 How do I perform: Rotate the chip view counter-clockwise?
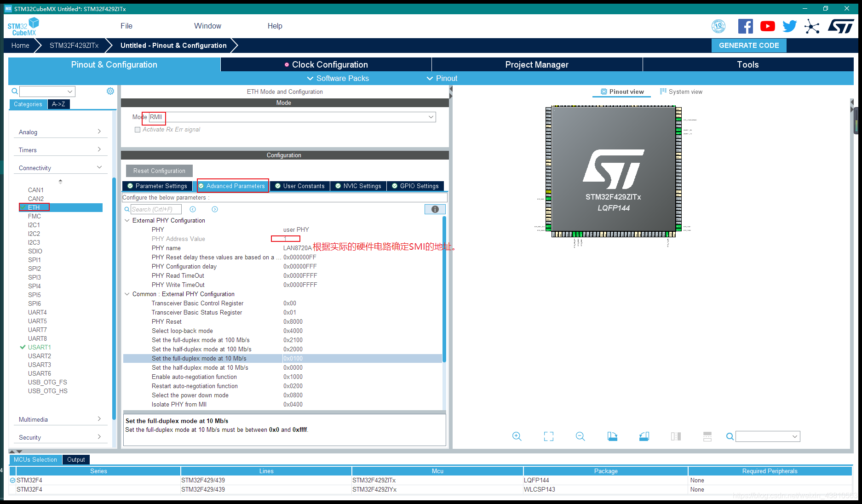coord(644,436)
